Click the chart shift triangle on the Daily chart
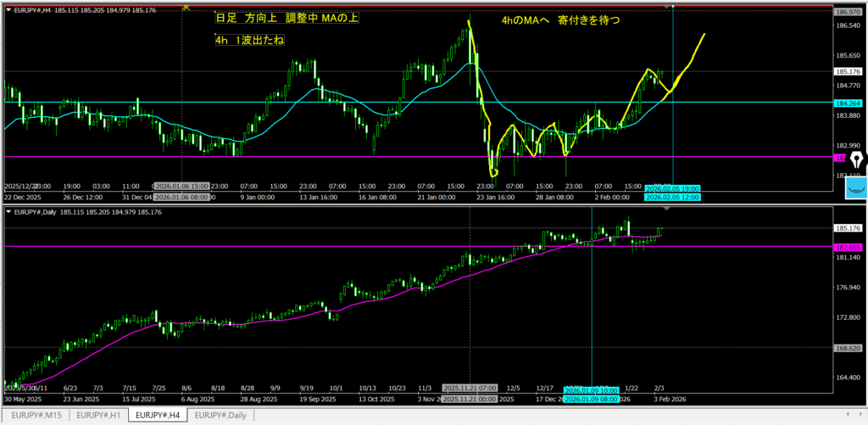 coord(667,208)
